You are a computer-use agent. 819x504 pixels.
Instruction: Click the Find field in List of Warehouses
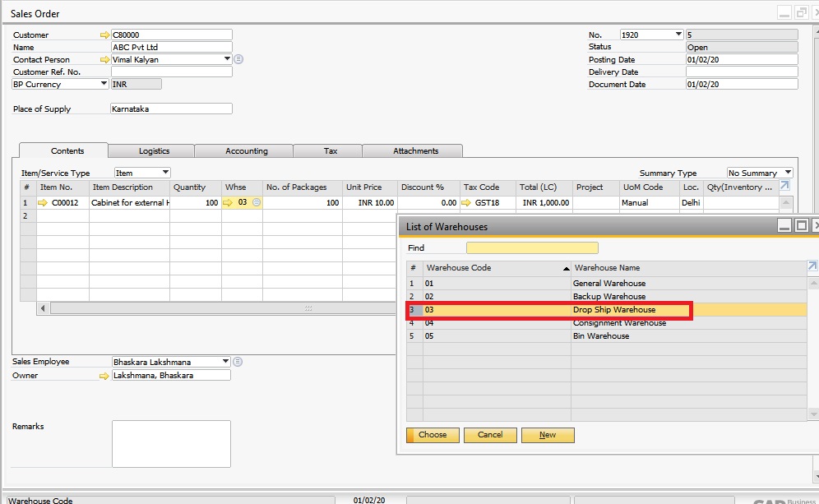pyautogui.click(x=532, y=247)
